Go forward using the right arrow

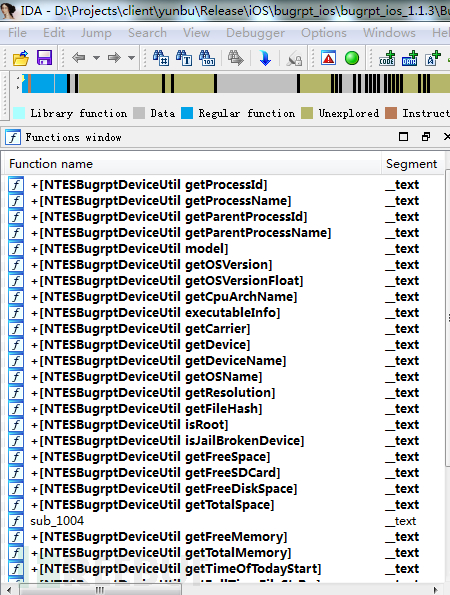(114, 58)
